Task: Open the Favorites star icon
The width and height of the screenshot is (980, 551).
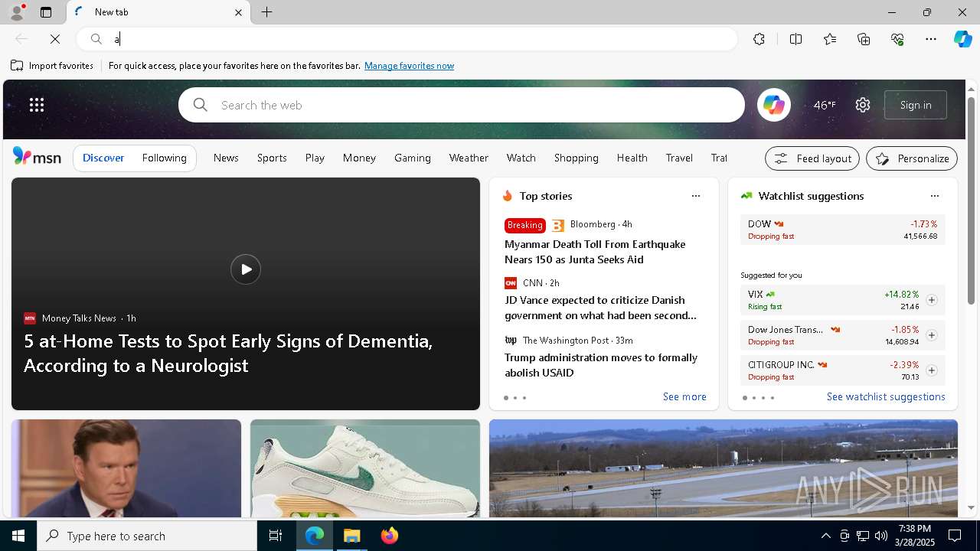Action: (830, 39)
